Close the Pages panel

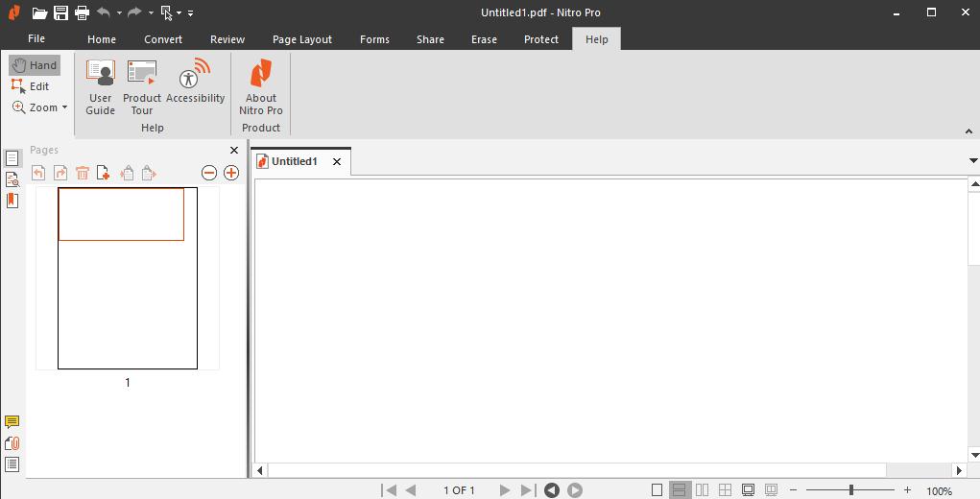[x=234, y=150]
